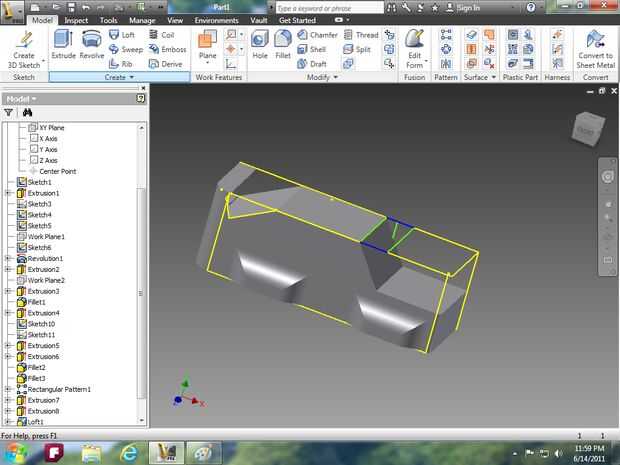Screen dimensions: 620x465
Task: Expand the Loft1 tree node
Action: coord(8,422)
